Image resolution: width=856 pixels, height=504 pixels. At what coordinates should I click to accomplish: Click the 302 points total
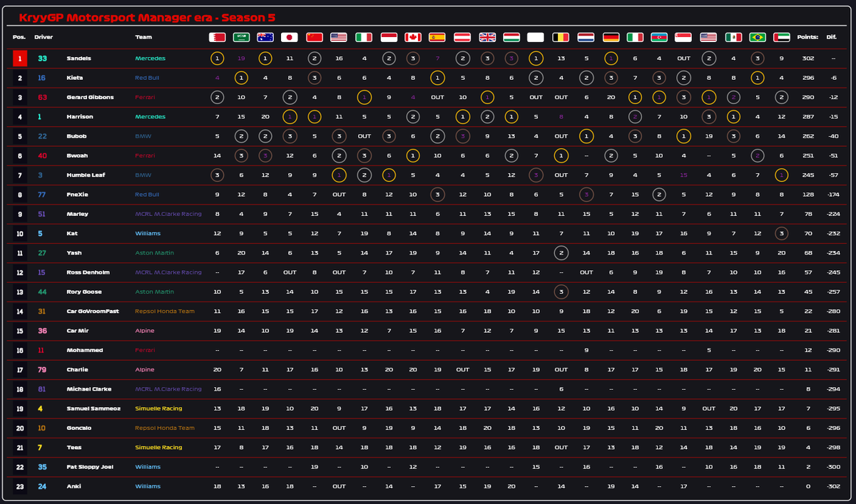click(x=807, y=58)
